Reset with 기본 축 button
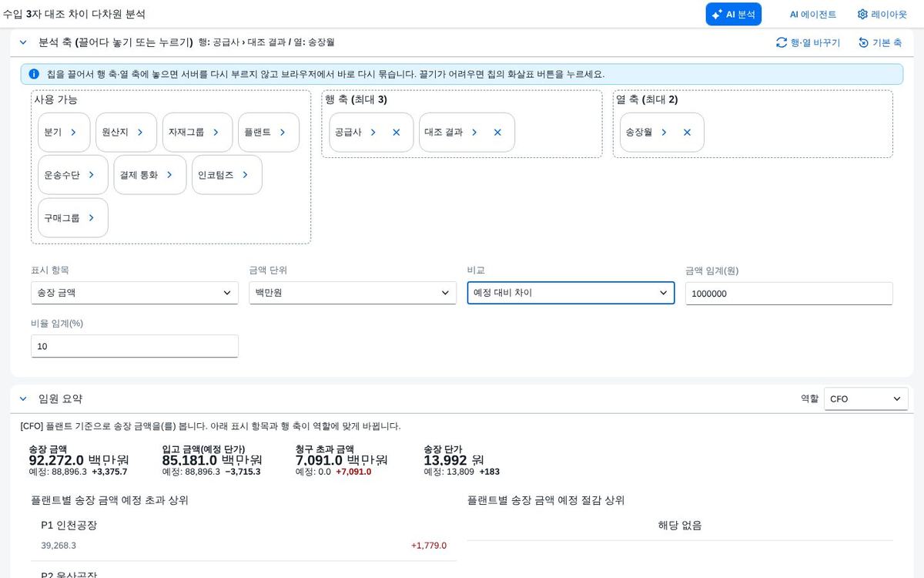This screenshot has width=924, height=578. (x=880, y=42)
